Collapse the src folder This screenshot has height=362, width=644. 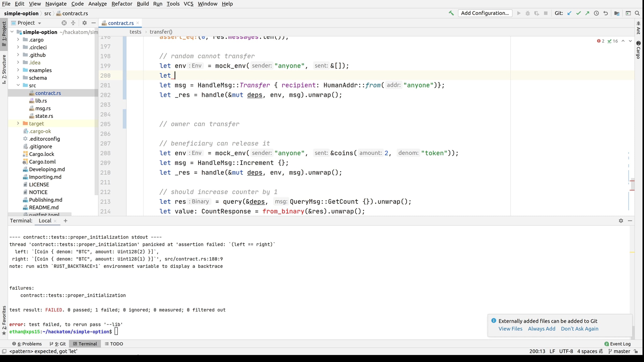(x=18, y=85)
